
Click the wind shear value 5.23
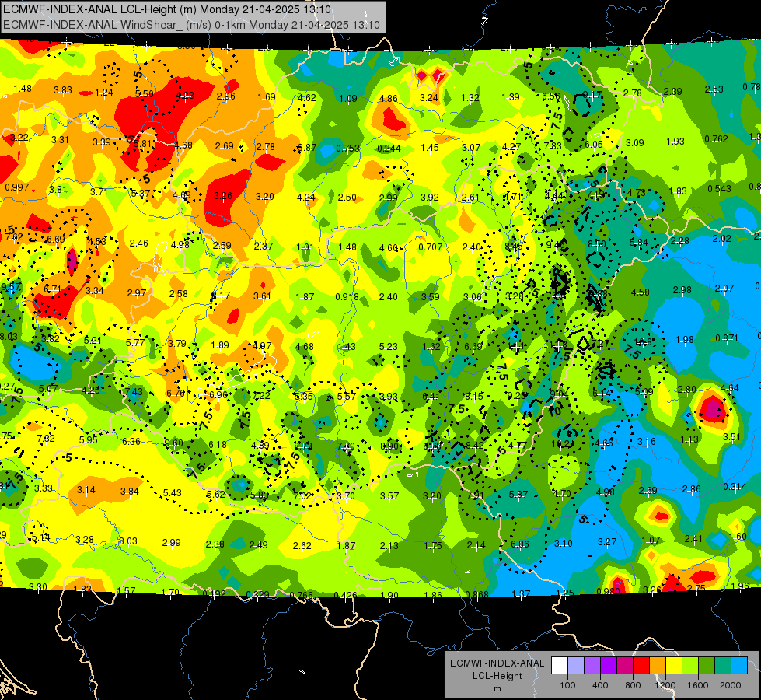[388, 347]
